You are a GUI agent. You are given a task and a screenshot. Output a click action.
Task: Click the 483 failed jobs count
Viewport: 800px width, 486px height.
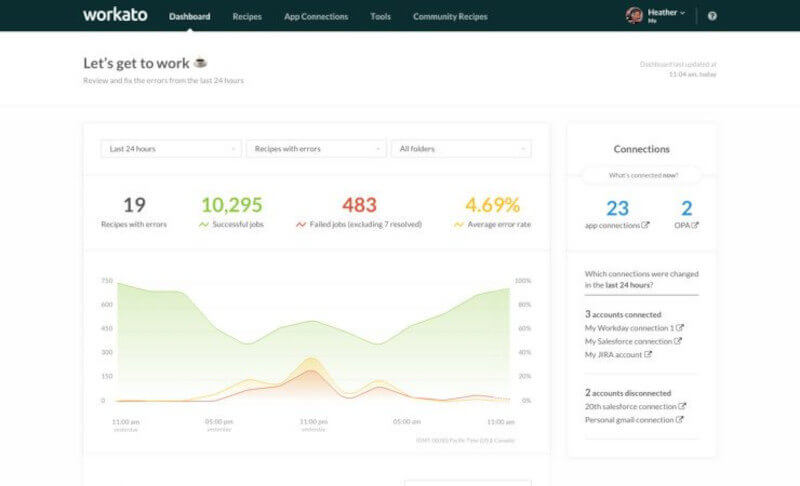coord(359,205)
